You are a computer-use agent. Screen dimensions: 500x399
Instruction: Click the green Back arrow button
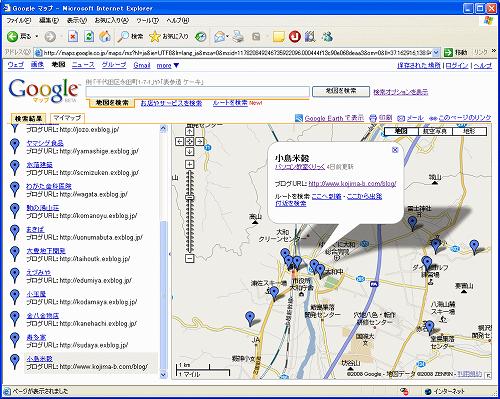pos(13,36)
